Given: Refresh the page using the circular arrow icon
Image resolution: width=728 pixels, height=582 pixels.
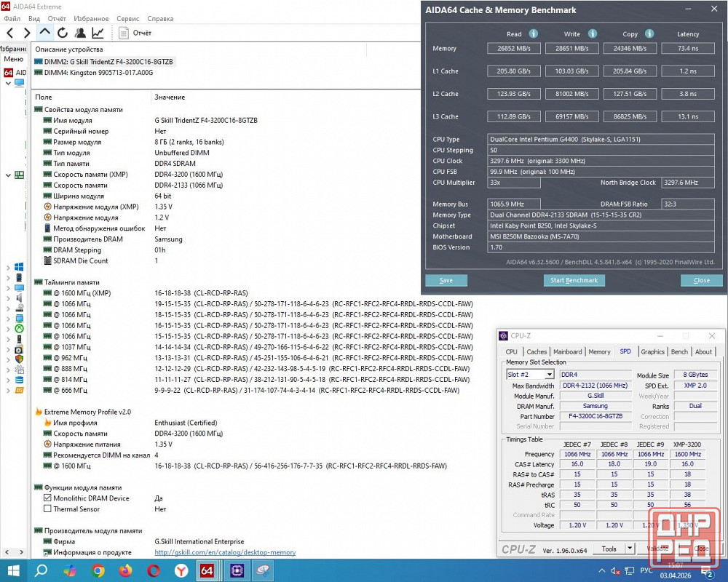Looking at the screenshot, I should click(x=63, y=33).
